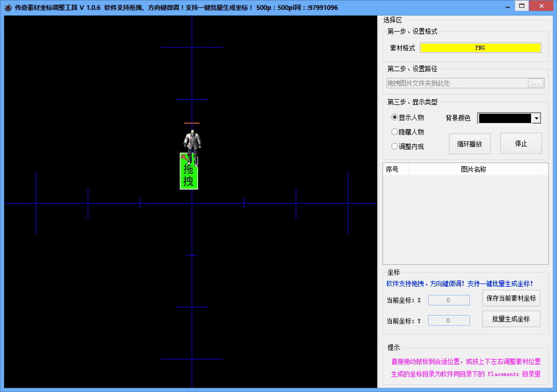Click the 循环播放 playback button

[x=469, y=143]
